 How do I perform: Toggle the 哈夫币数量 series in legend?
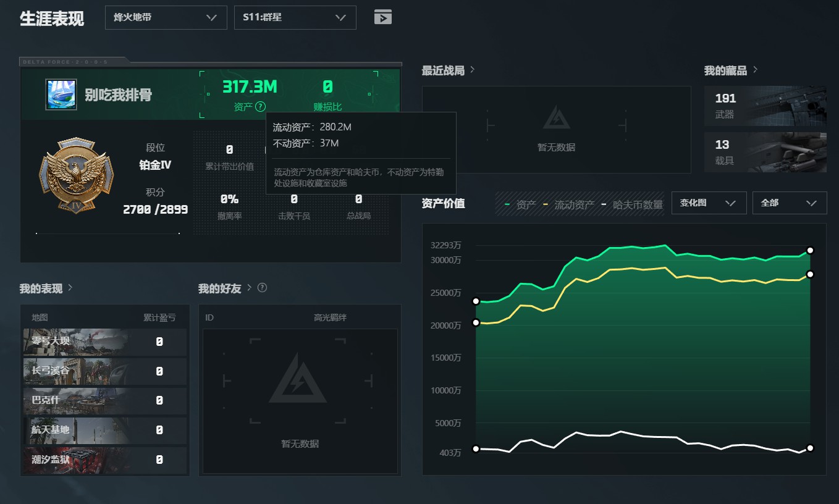click(632, 204)
